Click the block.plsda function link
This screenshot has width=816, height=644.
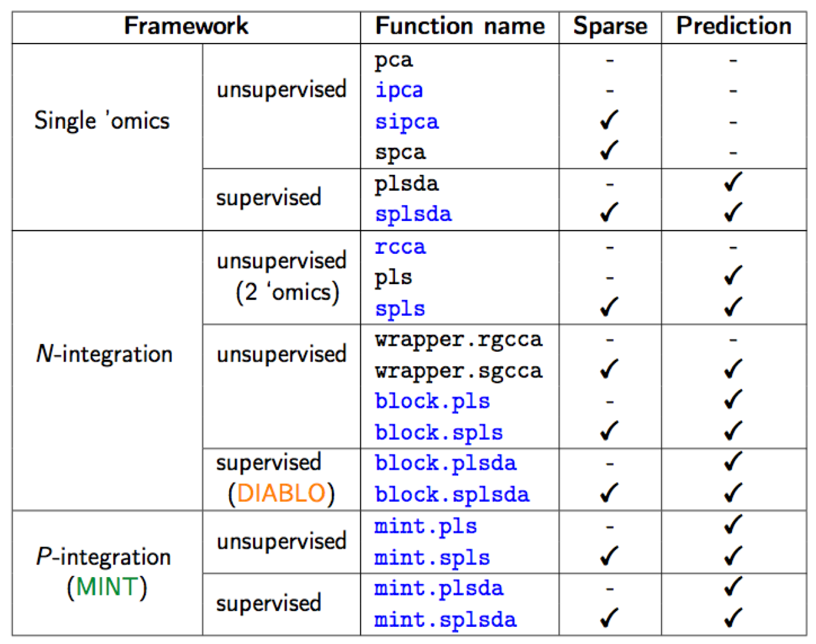pos(446,463)
